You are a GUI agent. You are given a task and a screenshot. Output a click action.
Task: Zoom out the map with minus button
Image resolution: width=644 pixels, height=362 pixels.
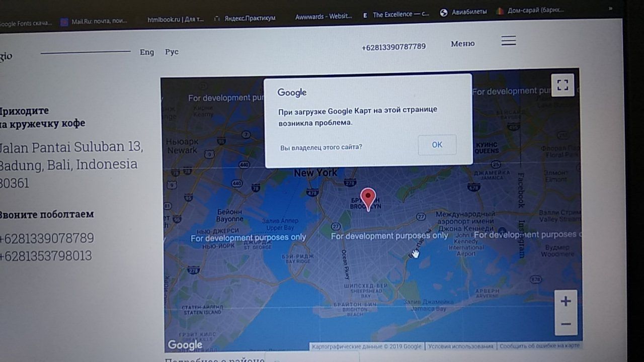click(x=566, y=324)
